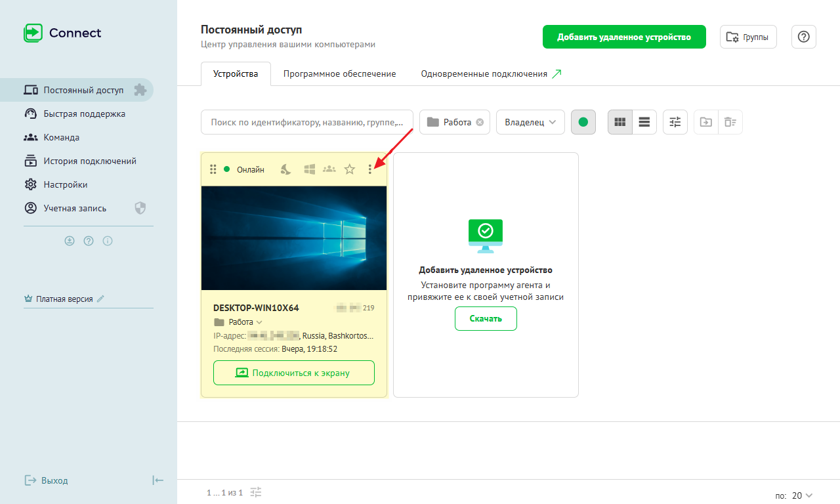Switch to Программное обеспечение tab
The height and width of the screenshot is (504, 840).
tap(339, 74)
